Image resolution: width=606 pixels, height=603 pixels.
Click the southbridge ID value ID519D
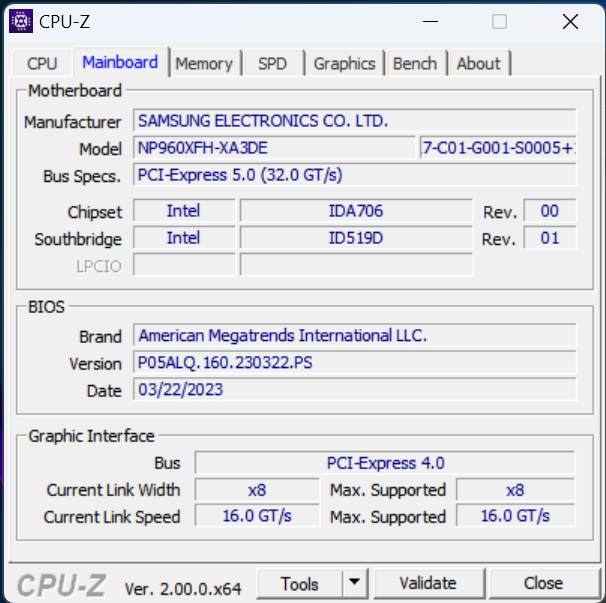[x=356, y=238]
